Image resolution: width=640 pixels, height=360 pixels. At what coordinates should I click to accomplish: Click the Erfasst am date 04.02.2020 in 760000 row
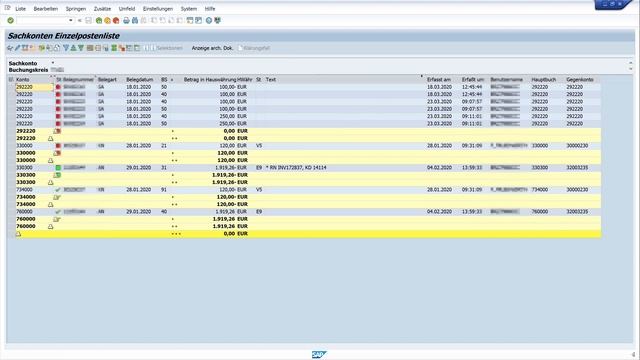click(439, 212)
